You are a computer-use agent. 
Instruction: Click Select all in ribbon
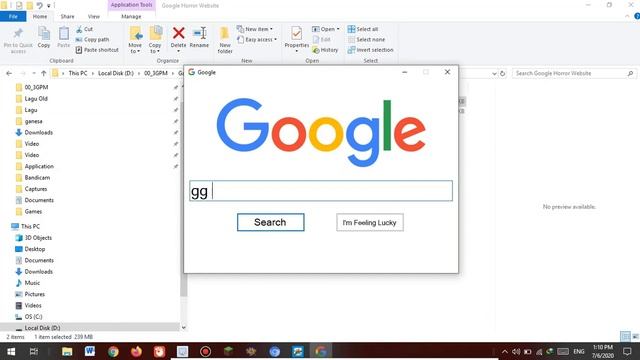[363, 29]
